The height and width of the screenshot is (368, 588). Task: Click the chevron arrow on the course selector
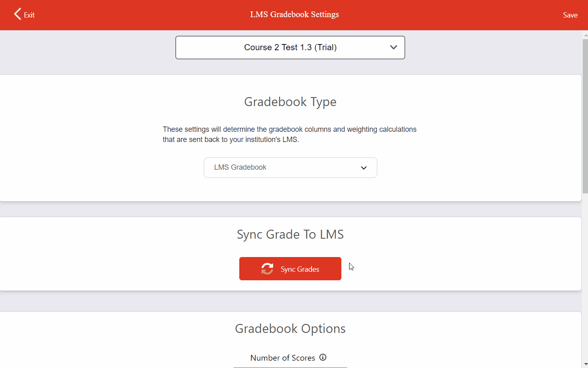393,47
